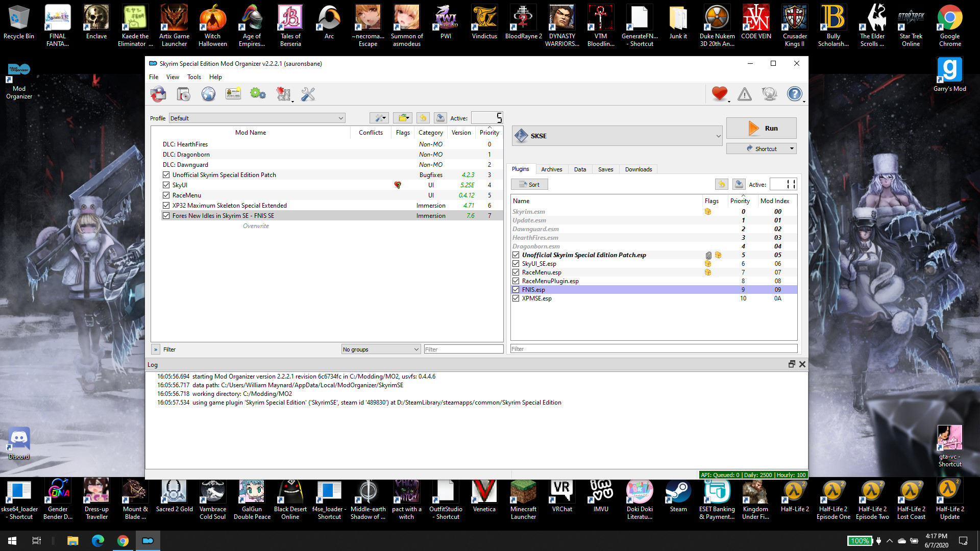
Task: Open Discord desktop shortcut
Action: click(x=19, y=443)
